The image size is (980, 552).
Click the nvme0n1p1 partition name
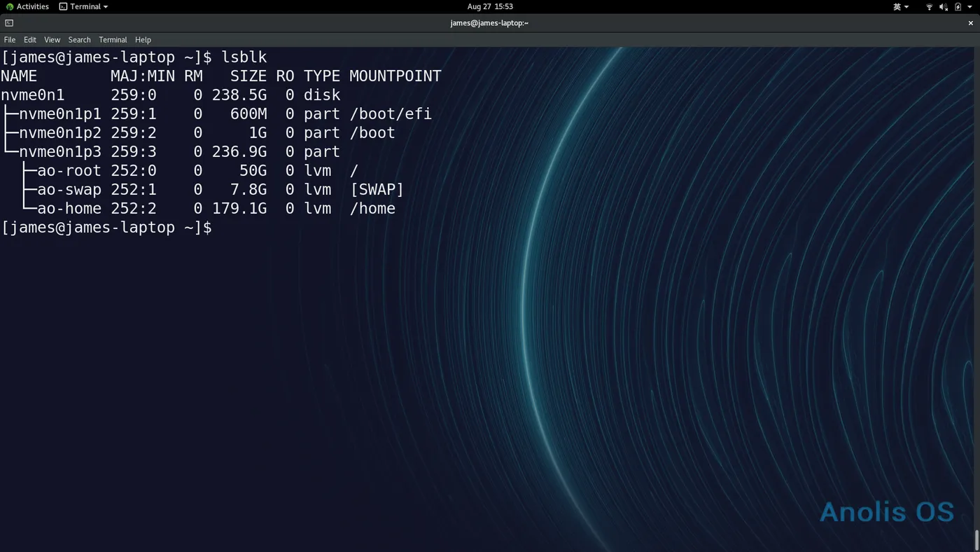click(x=60, y=113)
